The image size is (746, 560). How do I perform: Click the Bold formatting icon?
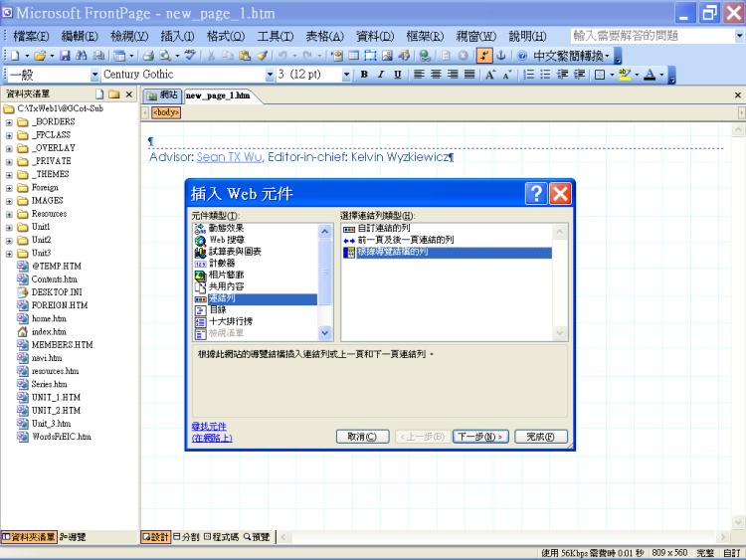pyautogui.click(x=365, y=75)
